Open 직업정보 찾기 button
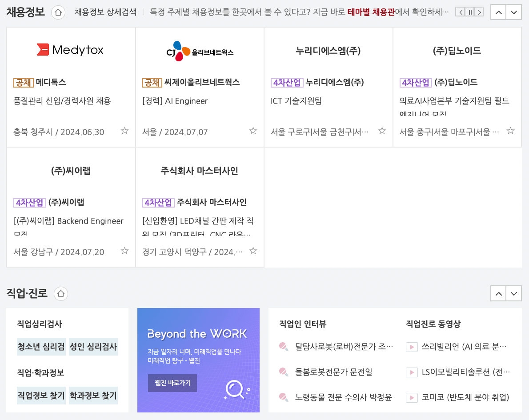The height and width of the screenshot is (420, 529). click(41, 396)
